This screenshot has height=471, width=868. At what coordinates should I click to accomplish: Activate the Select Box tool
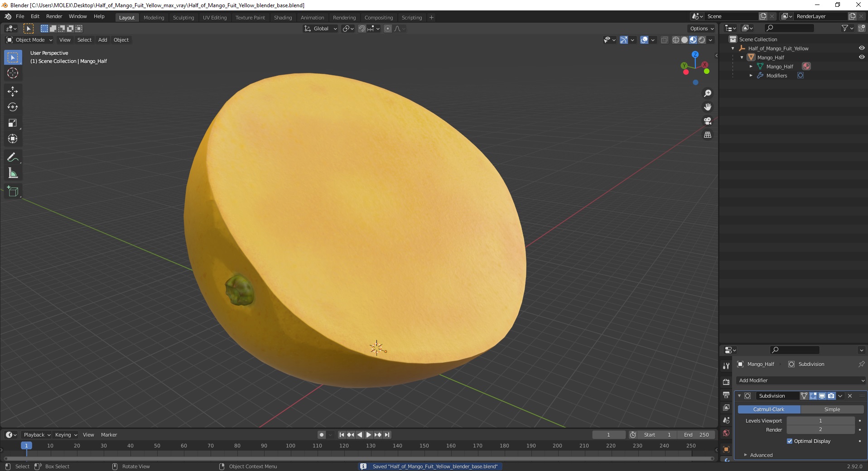click(13, 58)
